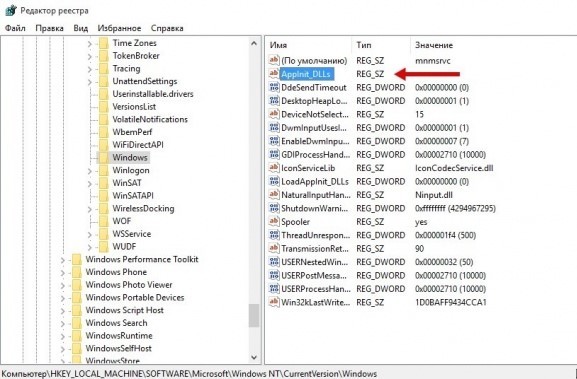
Task: Select the Win32kLastWrite value icon
Action: click(274, 302)
